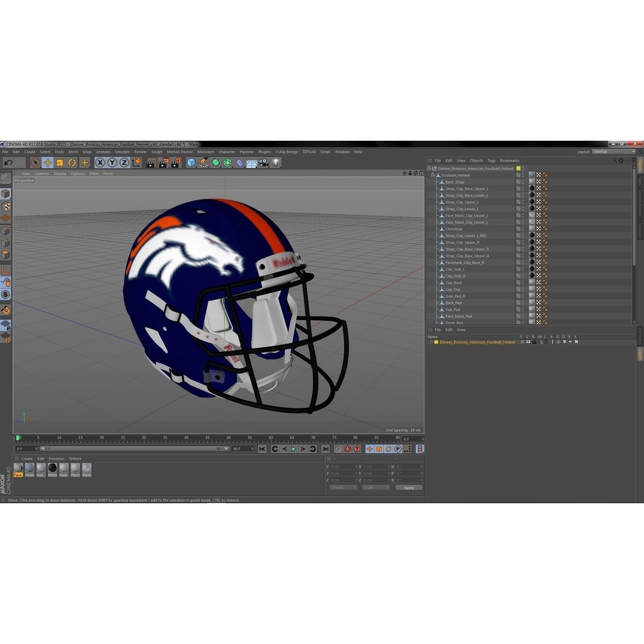Toggle visibility dots of Top_Pad
The width and height of the screenshot is (644, 644).
point(523,309)
